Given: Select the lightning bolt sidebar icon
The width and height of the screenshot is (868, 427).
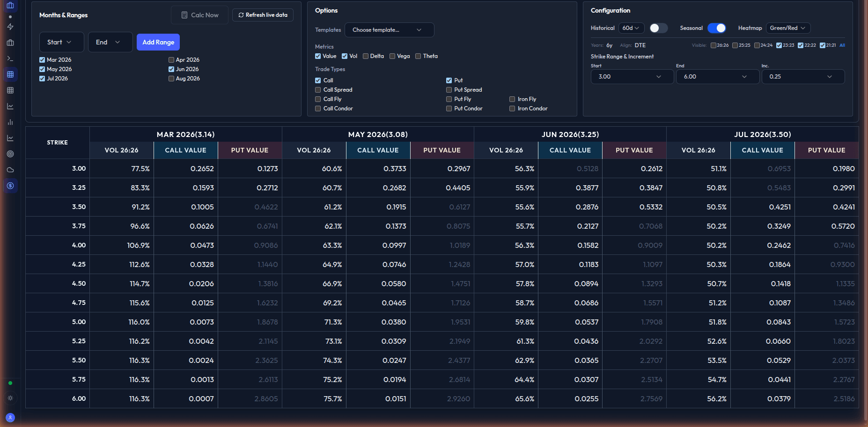Looking at the screenshot, I should tap(10, 27).
